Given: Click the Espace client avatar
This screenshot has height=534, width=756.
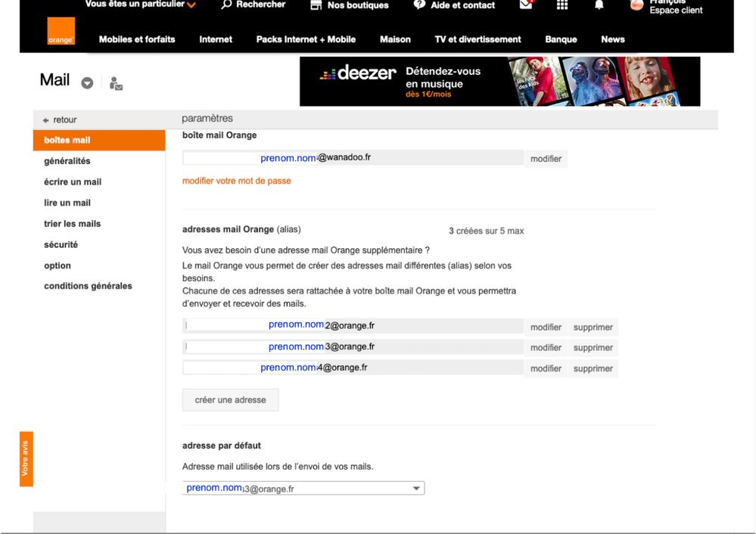Looking at the screenshot, I should tap(637, 5).
